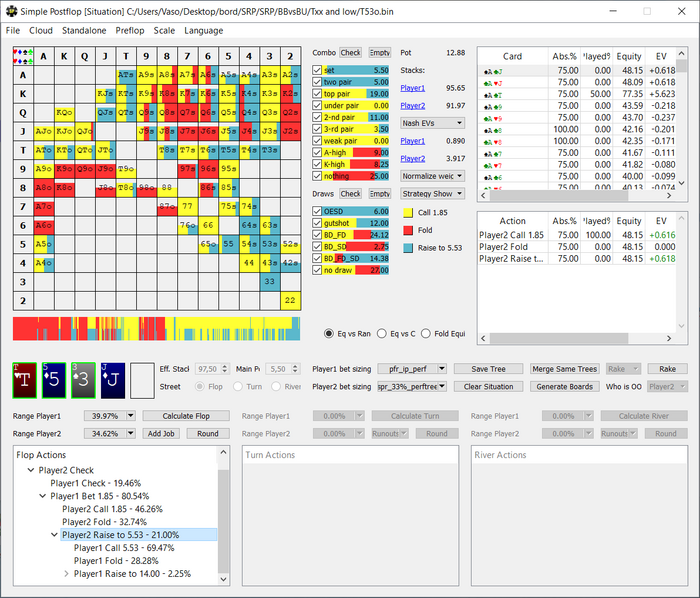This screenshot has width=700, height=598.
Task: Click Player2 Call 1.85 action table row
Action: click(577, 235)
